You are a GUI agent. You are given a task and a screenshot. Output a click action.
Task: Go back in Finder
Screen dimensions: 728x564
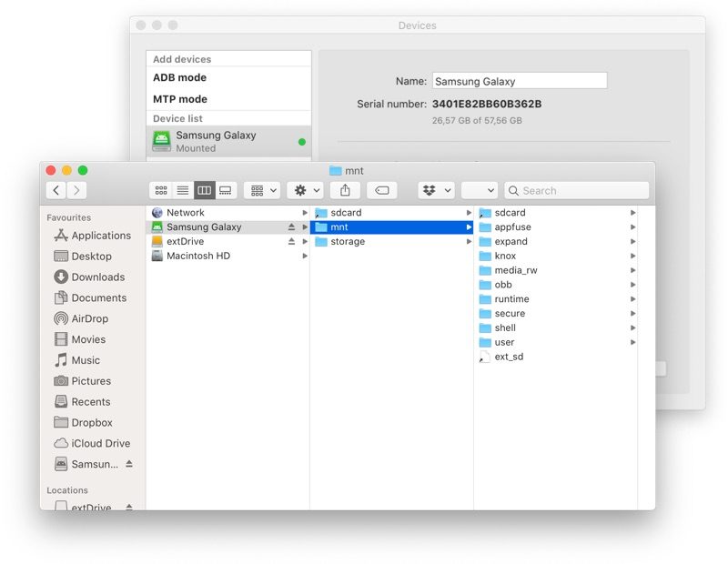(x=56, y=190)
